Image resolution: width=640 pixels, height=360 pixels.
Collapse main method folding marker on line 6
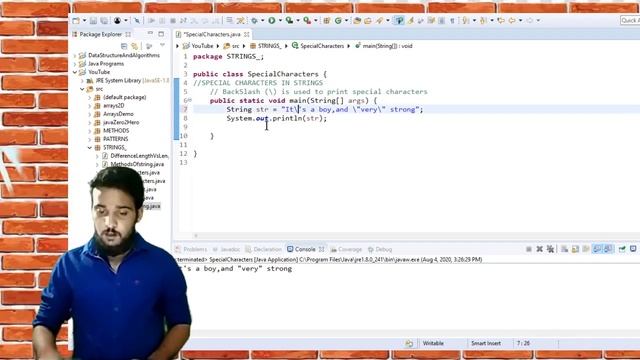pyautogui.click(x=189, y=100)
